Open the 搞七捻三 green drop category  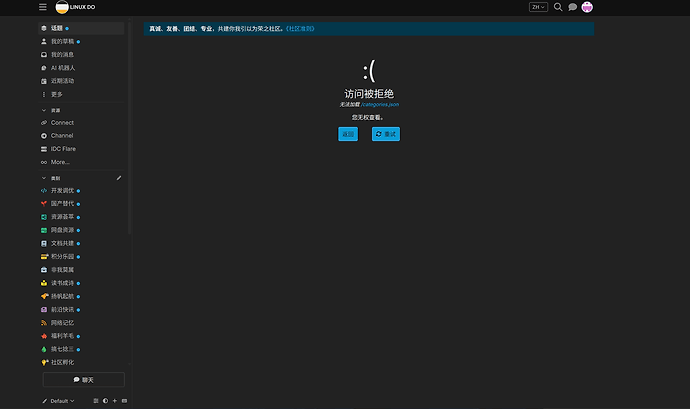coord(44,349)
